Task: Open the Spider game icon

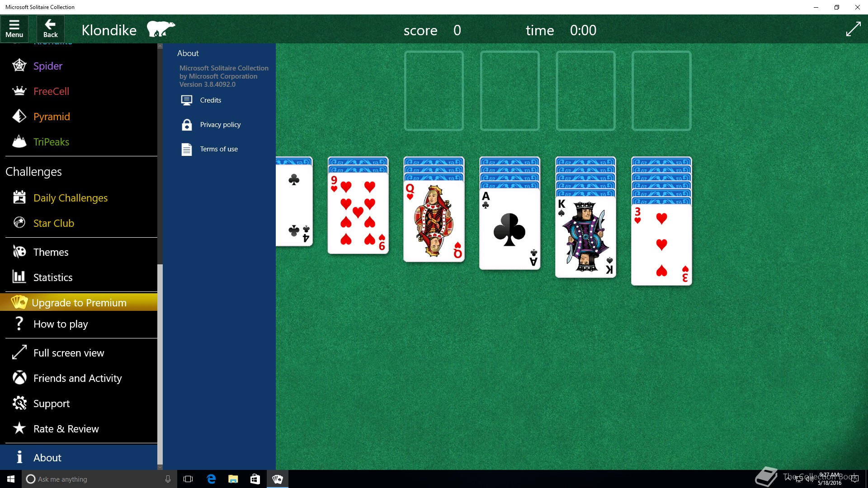Action: coord(19,66)
